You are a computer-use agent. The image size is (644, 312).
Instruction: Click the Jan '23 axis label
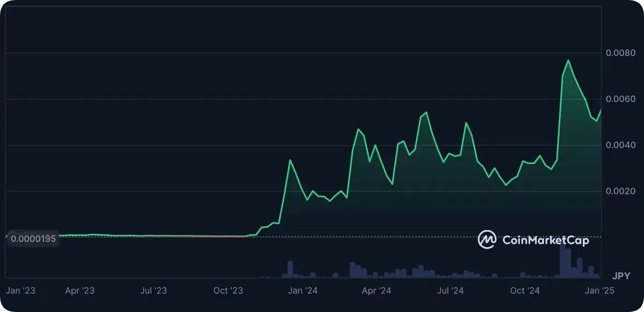[x=21, y=291]
